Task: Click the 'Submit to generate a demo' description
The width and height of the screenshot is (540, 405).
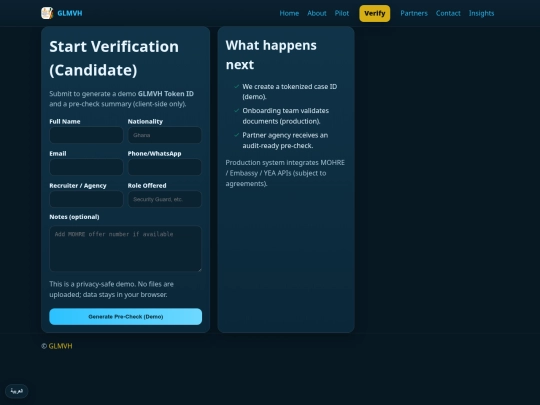Action: (x=122, y=99)
